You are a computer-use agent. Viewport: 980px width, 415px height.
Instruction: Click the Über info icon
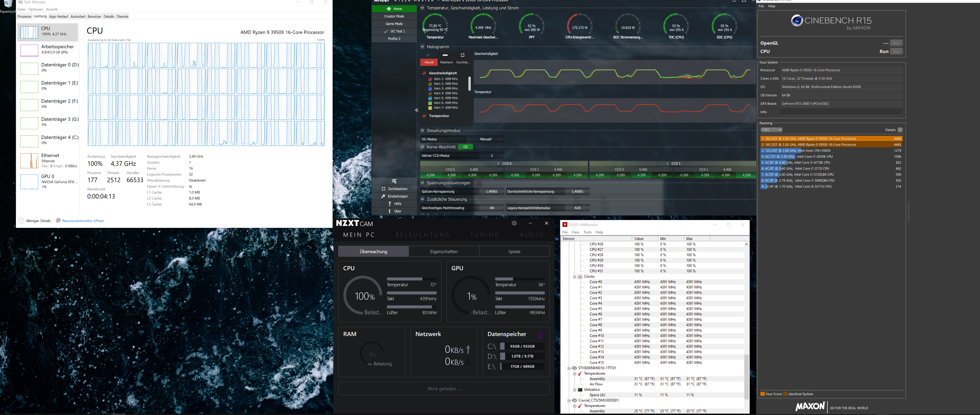tap(389, 211)
